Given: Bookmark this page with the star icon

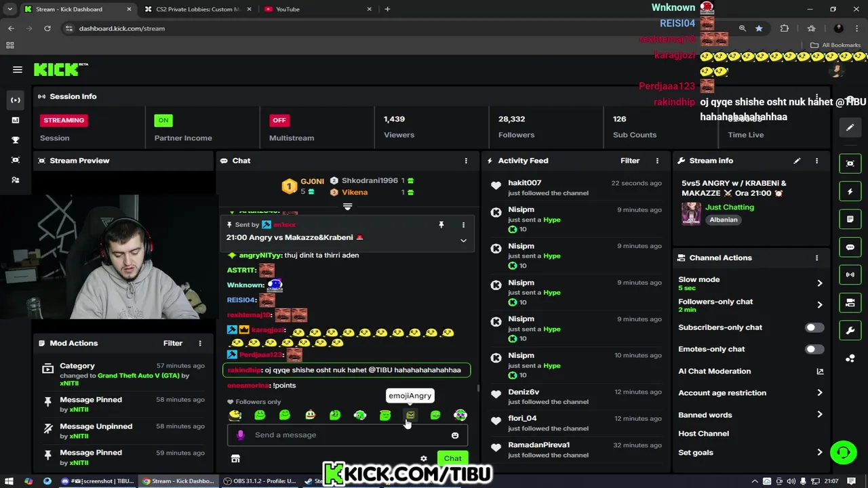Looking at the screenshot, I should pyautogui.click(x=759, y=28).
